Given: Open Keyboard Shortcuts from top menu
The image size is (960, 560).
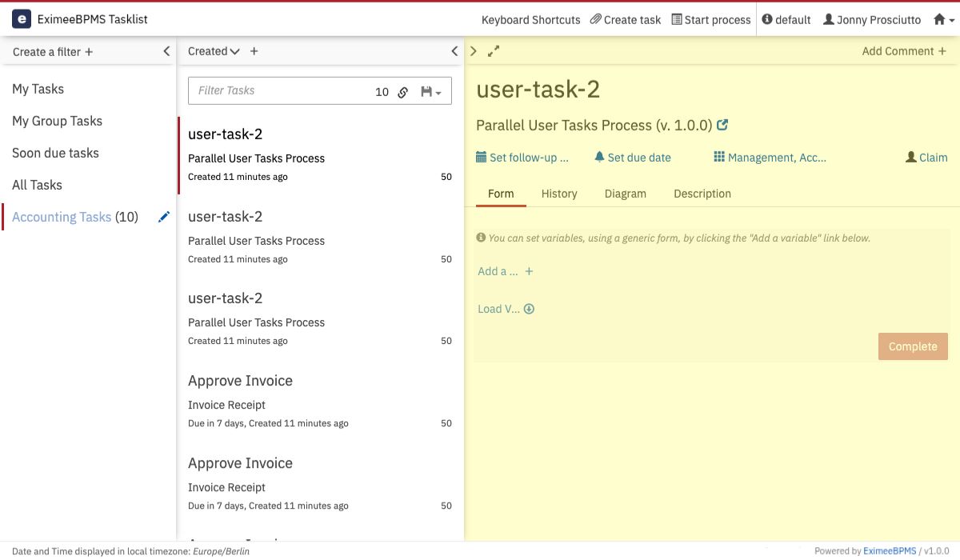Looking at the screenshot, I should 531,20.
